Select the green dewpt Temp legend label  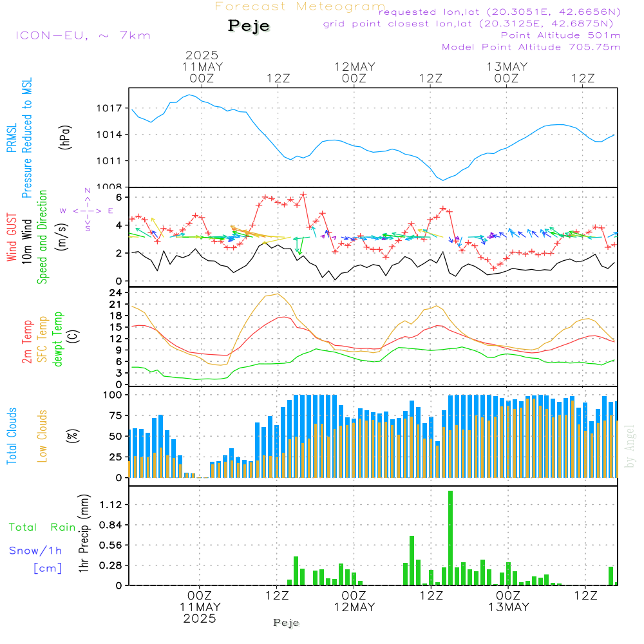coord(58,339)
